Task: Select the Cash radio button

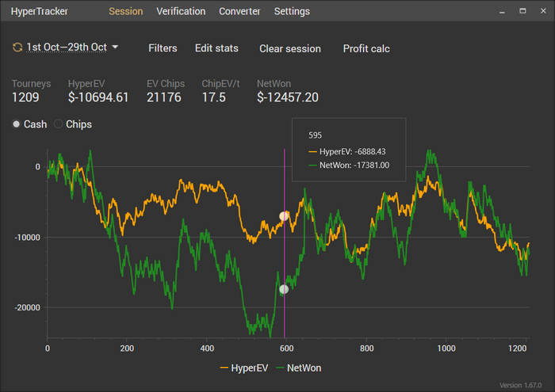Action: click(x=17, y=124)
